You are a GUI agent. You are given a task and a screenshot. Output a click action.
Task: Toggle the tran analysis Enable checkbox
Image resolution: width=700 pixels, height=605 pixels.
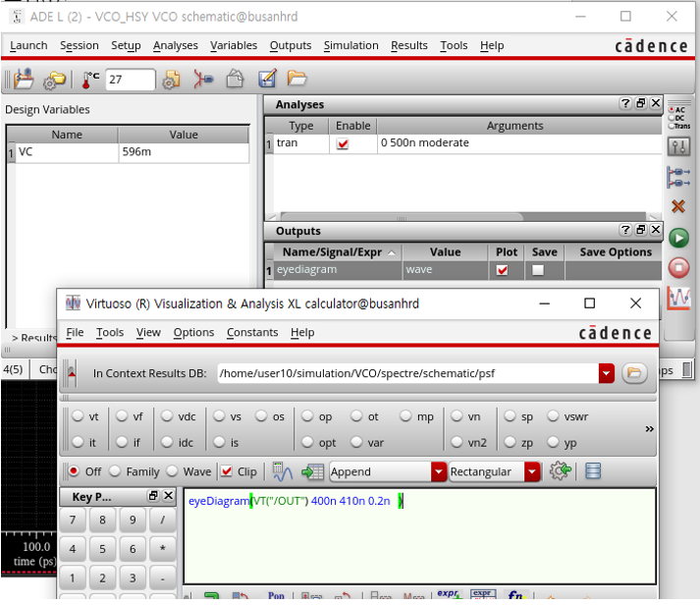[x=343, y=143]
